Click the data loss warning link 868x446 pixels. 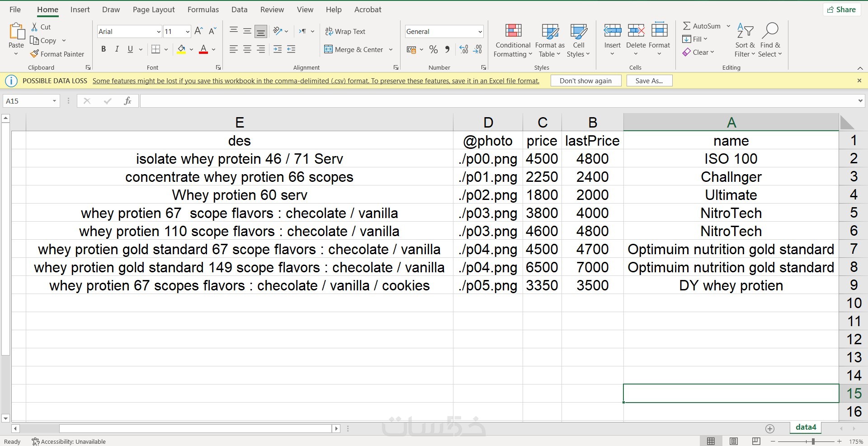point(316,81)
